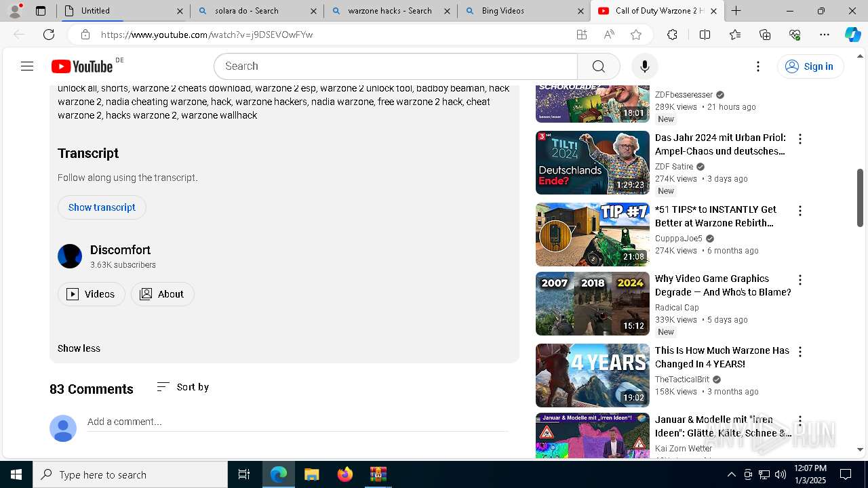Start voice search with the microphone
The height and width of the screenshot is (488, 868).
(644, 66)
